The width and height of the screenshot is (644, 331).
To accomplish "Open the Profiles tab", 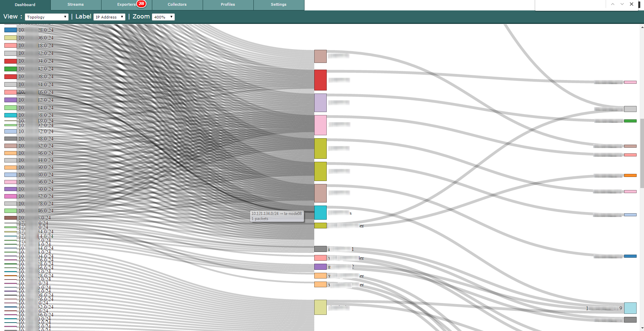I will click(228, 5).
